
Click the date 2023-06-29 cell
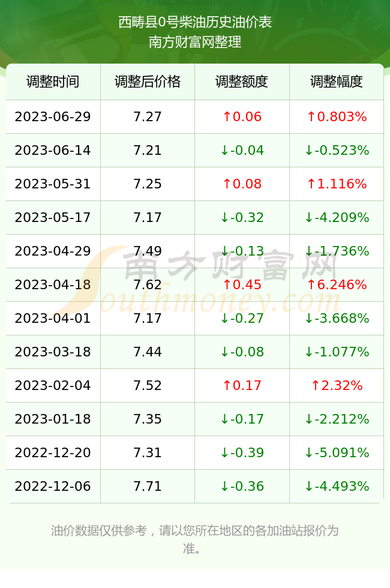[x=53, y=116]
